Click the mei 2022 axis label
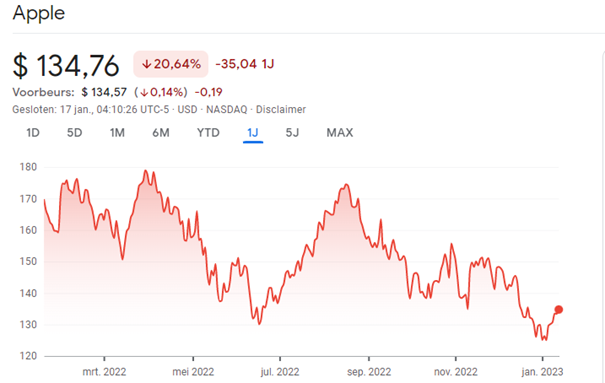 point(193,372)
